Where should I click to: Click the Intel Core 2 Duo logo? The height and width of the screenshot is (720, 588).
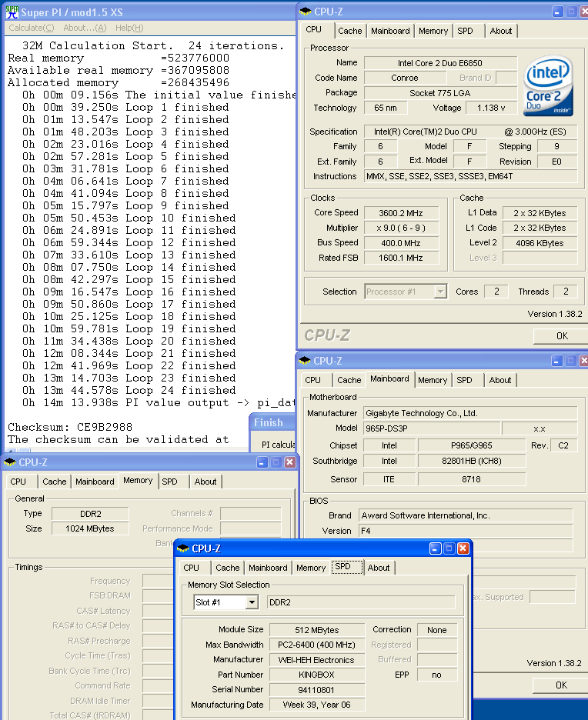pos(549,86)
